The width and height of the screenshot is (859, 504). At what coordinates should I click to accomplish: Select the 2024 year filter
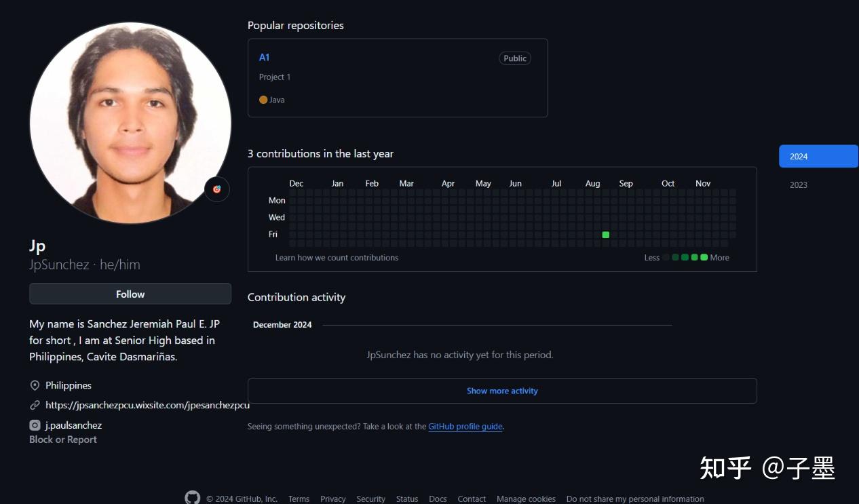point(818,156)
